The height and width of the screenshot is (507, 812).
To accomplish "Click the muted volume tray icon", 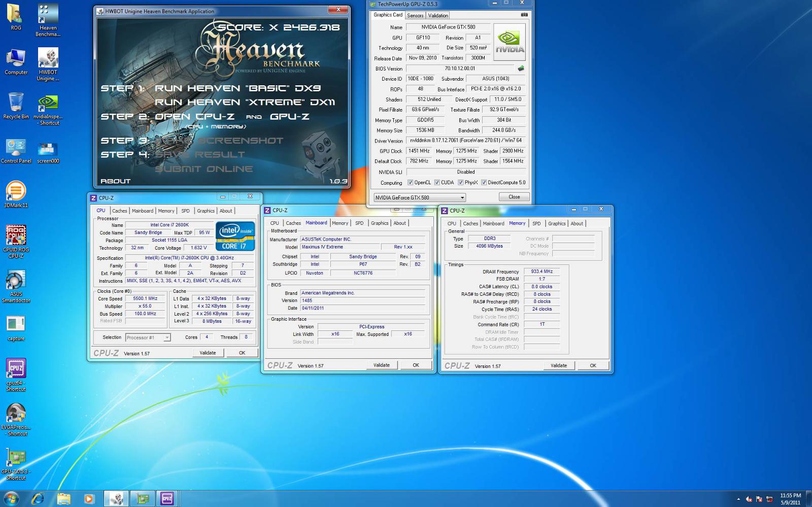I will [x=749, y=499].
